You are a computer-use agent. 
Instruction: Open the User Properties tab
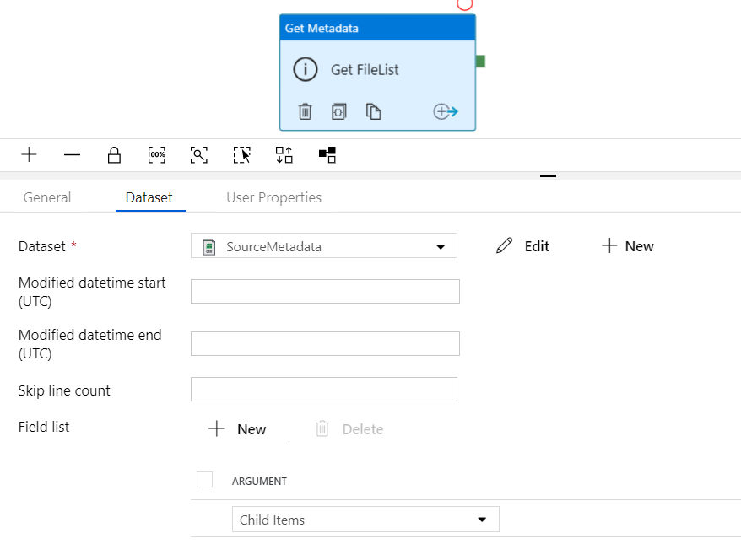point(273,197)
